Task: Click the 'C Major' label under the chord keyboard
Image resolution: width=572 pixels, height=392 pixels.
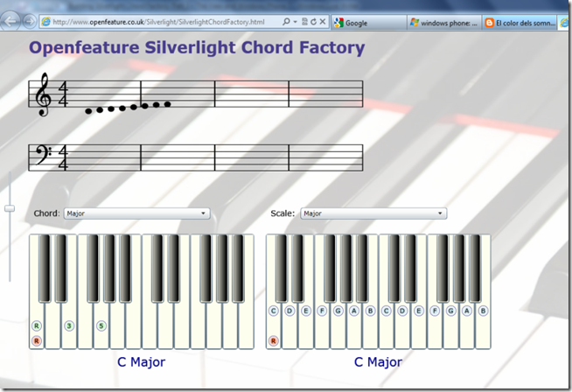Action: [141, 362]
